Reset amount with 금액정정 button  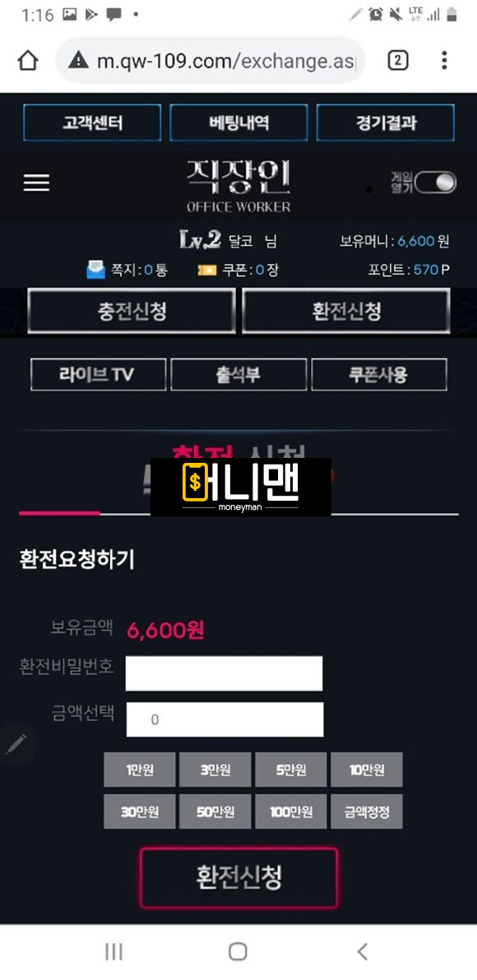pyautogui.click(x=366, y=811)
